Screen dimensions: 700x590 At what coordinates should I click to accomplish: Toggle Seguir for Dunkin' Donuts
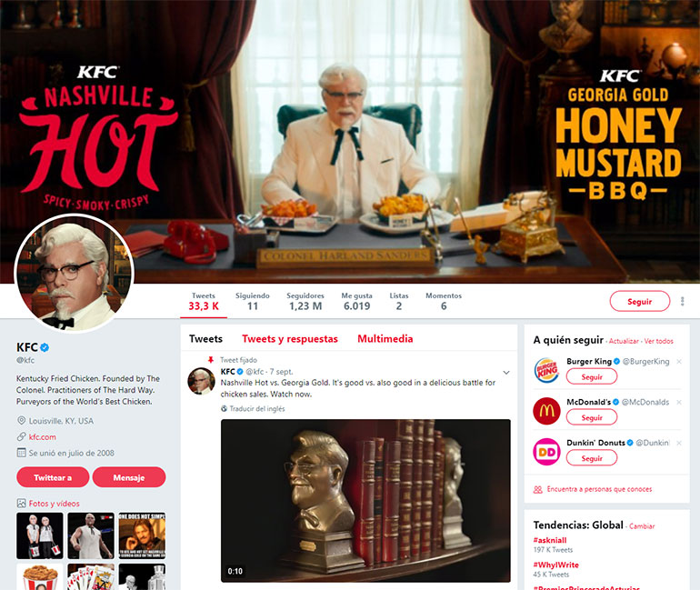[x=592, y=458]
